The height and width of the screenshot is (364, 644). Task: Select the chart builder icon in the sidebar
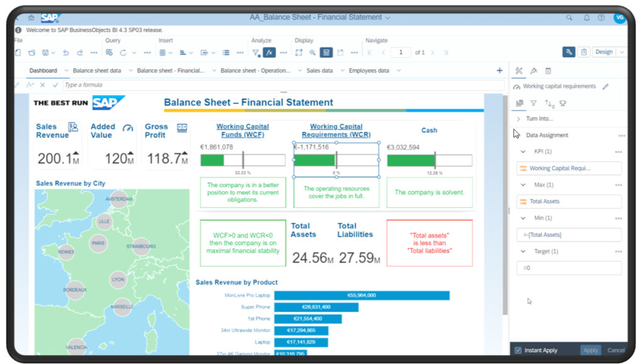(x=520, y=103)
